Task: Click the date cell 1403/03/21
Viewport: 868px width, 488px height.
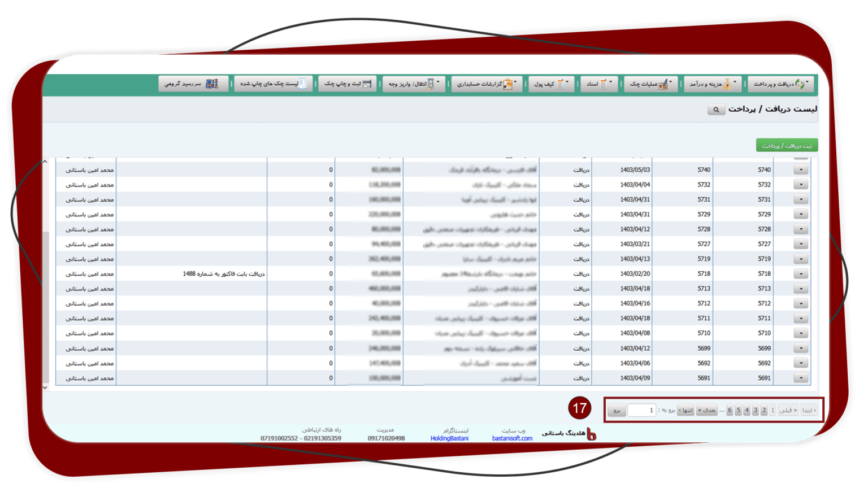Action: point(635,244)
